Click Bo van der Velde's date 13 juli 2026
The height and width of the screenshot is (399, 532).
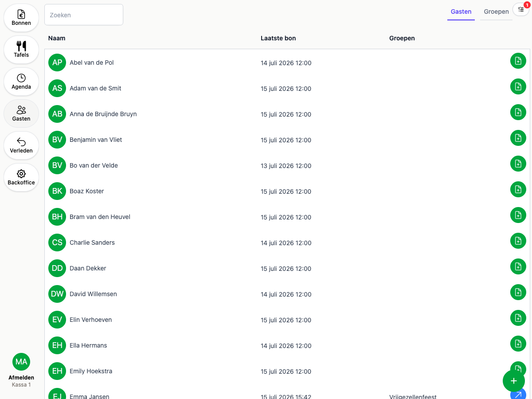(x=286, y=166)
